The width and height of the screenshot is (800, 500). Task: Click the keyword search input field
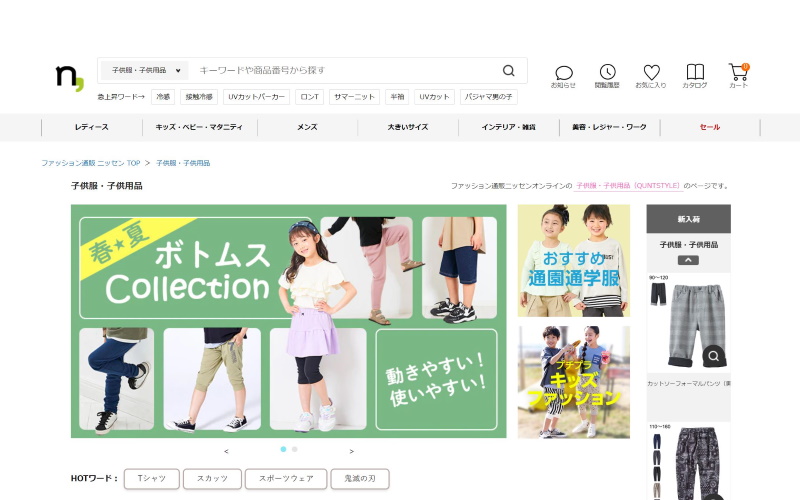pos(345,71)
